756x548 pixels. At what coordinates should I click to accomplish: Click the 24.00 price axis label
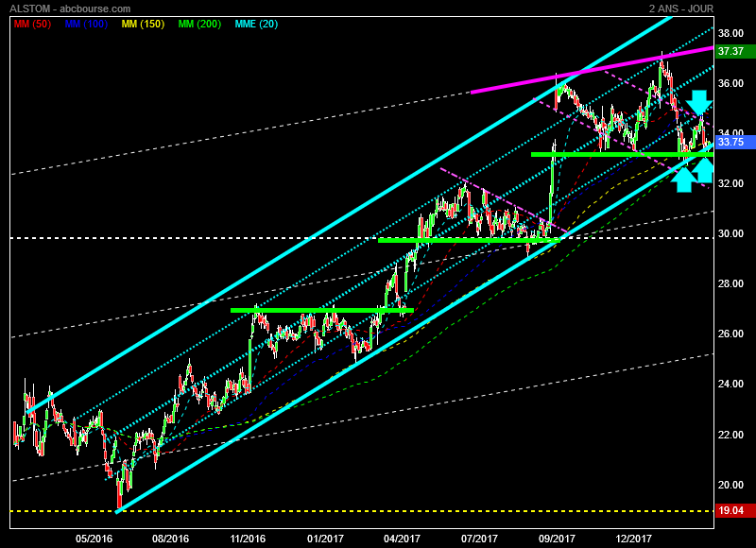pos(730,385)
